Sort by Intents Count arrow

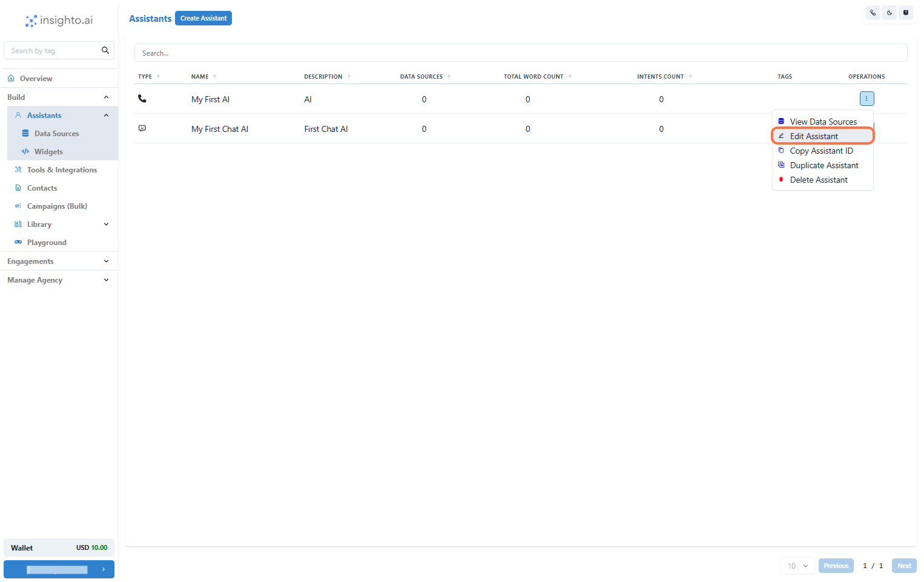click(690, 77)
